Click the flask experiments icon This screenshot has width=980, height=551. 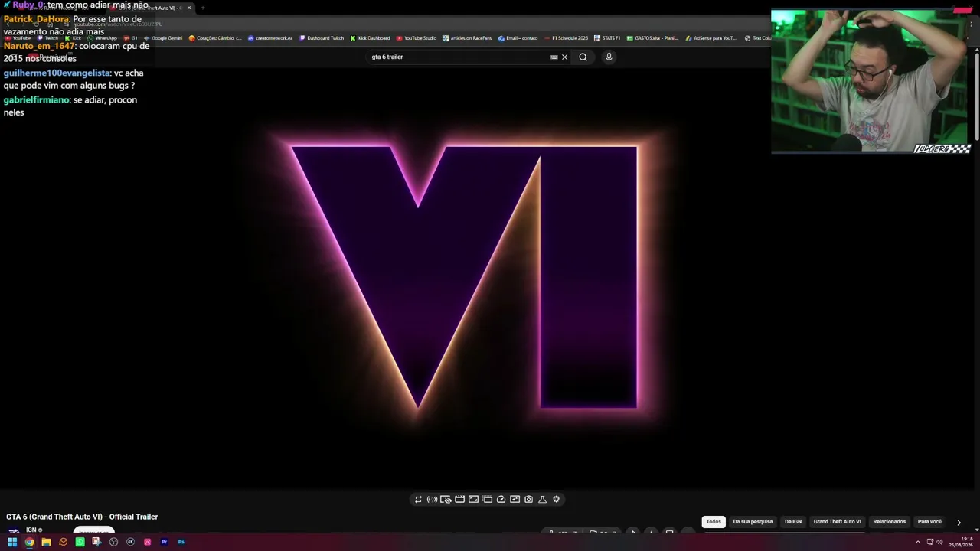pos(542,499)
